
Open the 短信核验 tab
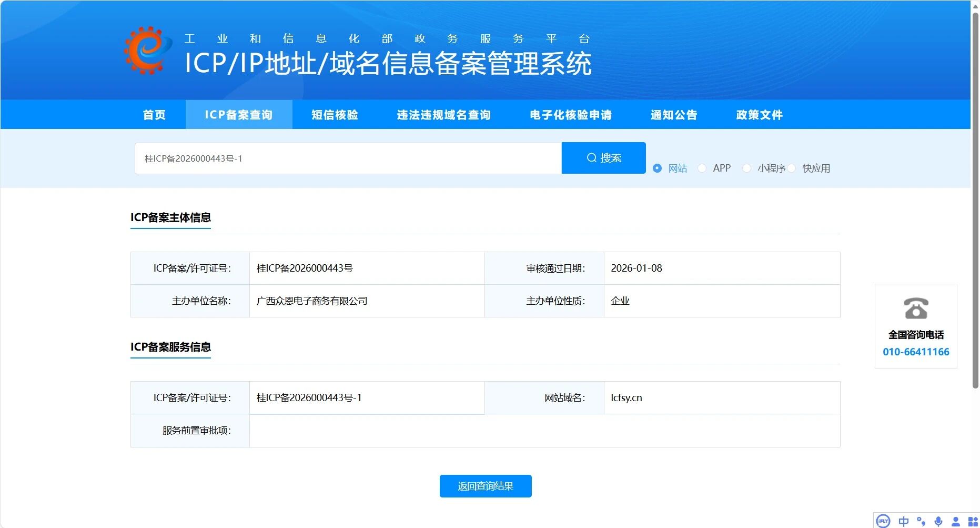click(x=335, y=115)
